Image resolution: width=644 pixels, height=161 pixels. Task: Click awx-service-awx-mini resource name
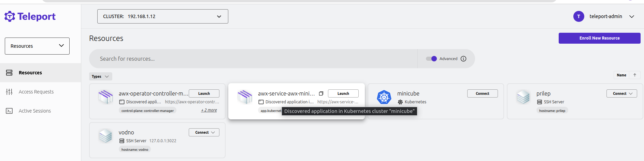(286, 93)
